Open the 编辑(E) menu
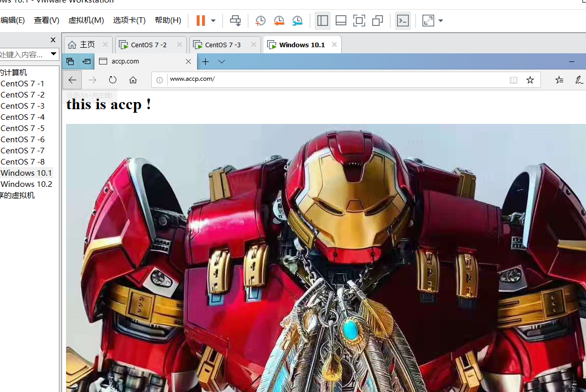Screen dimensions: 586x392 coord(12,20)
